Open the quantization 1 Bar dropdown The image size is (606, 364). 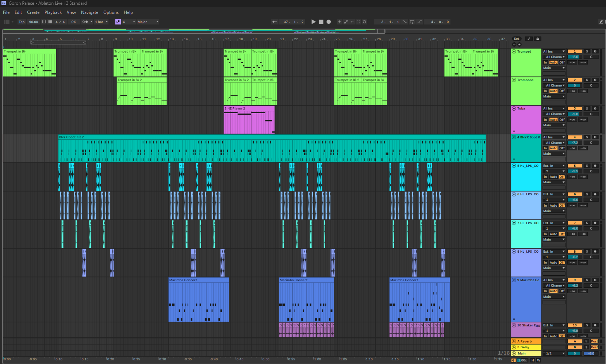101,22
